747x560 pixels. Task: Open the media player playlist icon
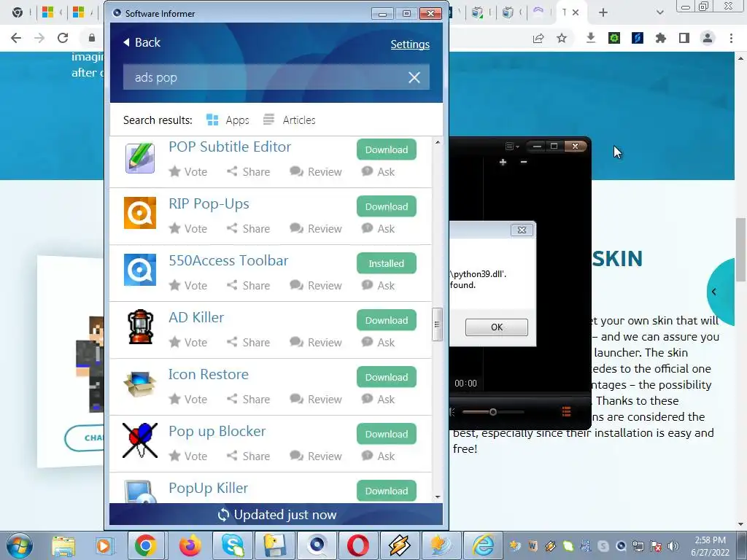tap(566, 412)
